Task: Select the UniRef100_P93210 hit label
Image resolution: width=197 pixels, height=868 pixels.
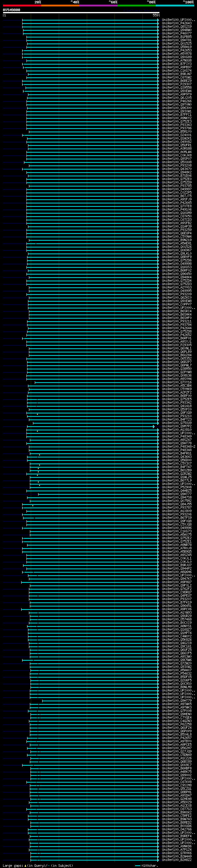Action: (177, 416)
